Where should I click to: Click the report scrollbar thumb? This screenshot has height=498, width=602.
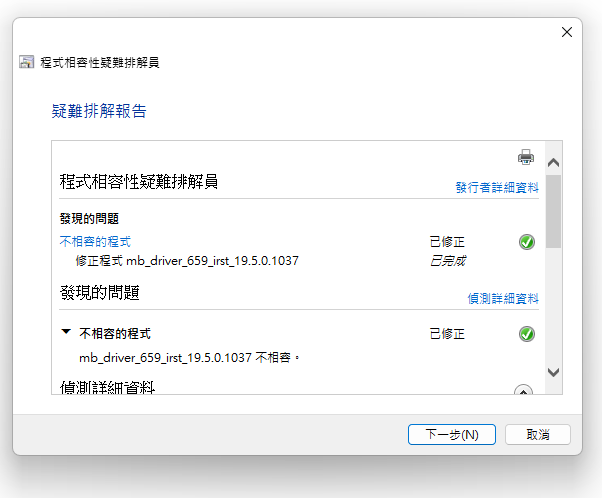coord(553,212)
